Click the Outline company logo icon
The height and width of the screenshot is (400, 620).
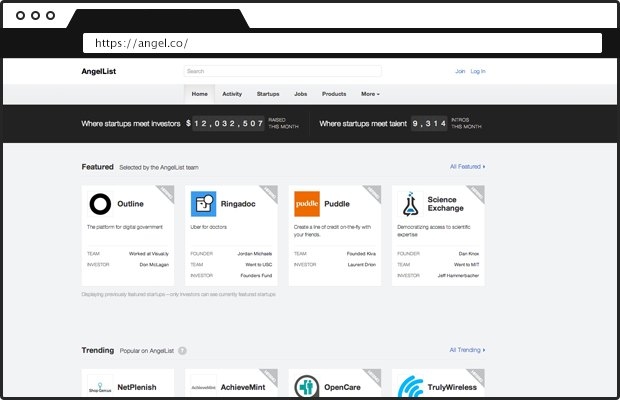pos(100,204)
